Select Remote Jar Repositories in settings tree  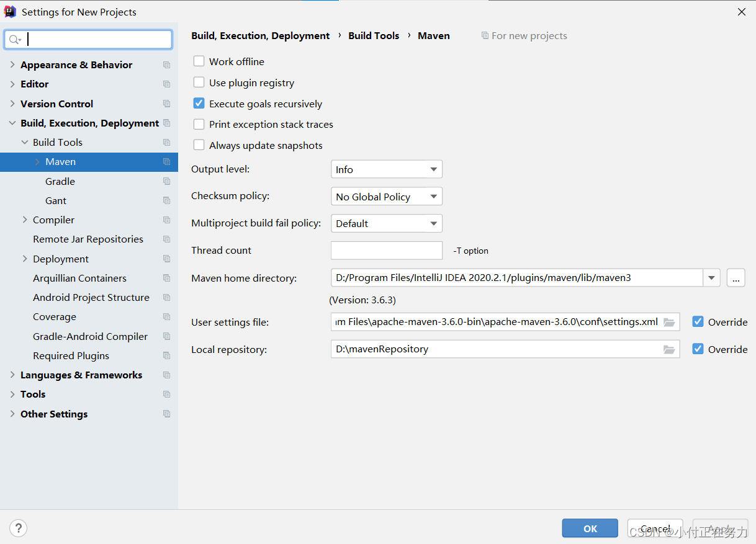pyautogui.click(x=88, y=239)
